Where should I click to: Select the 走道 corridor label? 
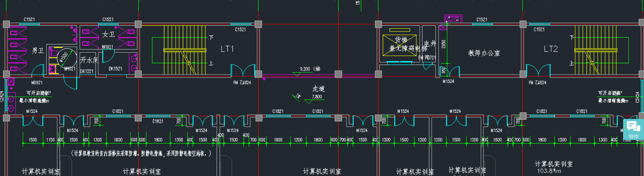pyautogui.click(x=318, y=89)
